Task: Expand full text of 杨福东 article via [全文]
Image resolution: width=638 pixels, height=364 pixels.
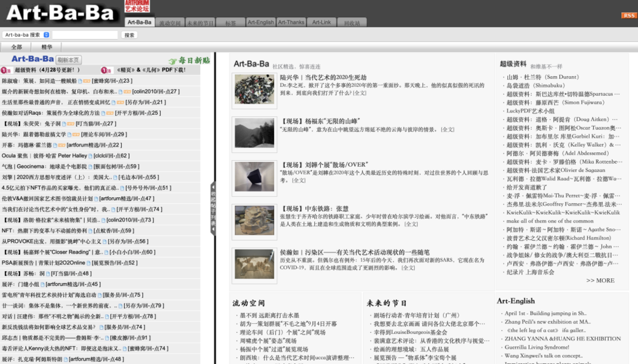Action: point(447,130)
